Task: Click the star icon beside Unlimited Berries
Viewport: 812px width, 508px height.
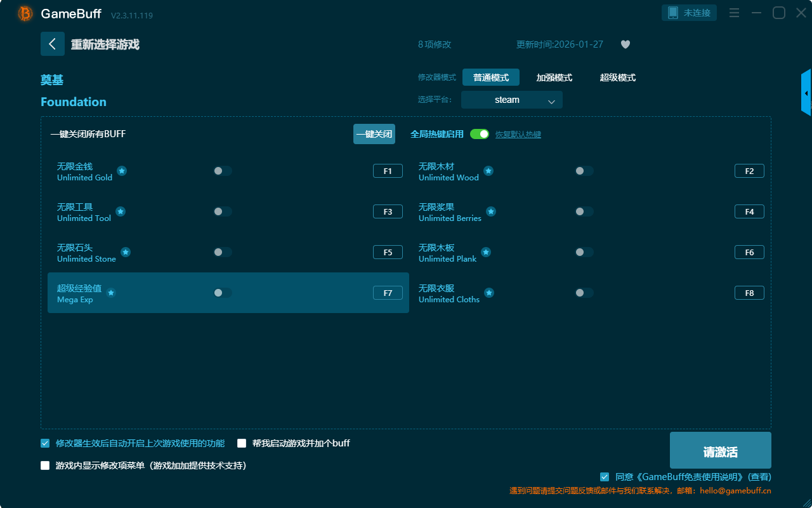Action: (x=491, y=211)
